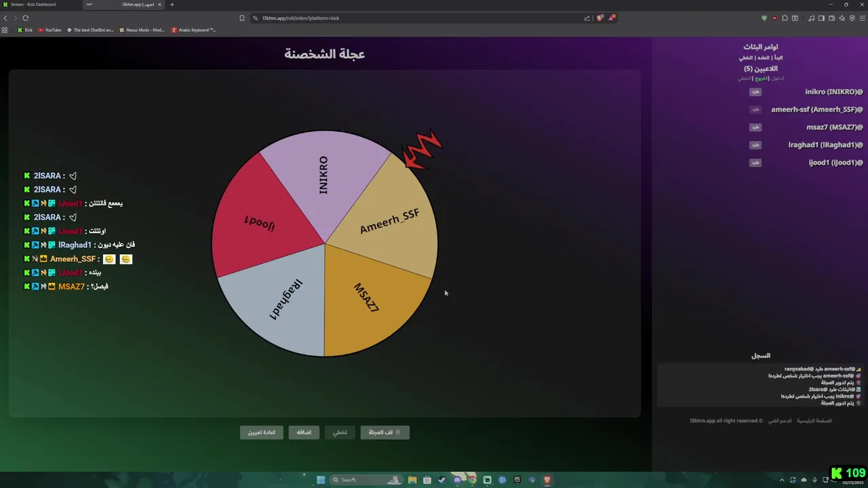This screenshot has width=868, height=488.
Task: Click the اعادة تعيين reset button
Action: [261, 432]
